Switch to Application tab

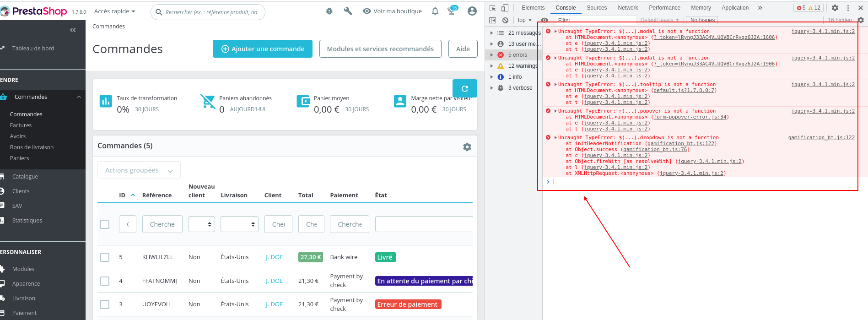point(735,8)
